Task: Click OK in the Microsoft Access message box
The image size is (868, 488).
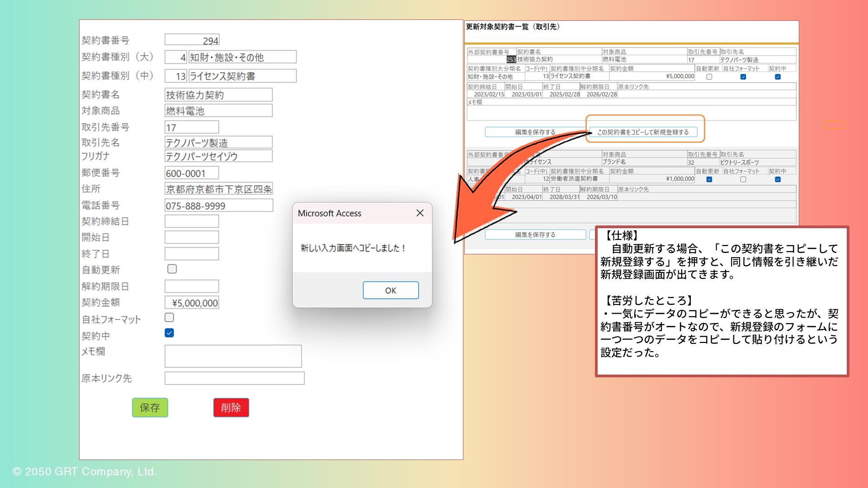Action: point(391,290)
